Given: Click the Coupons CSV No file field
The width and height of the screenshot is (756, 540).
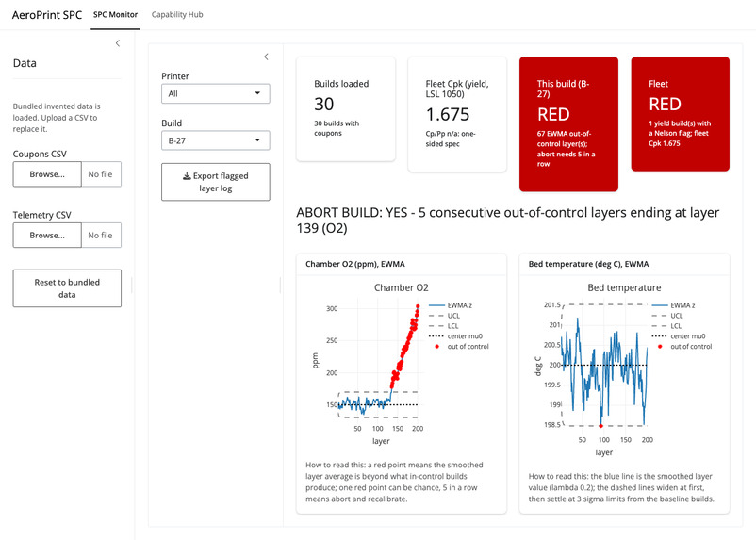Looking at the screenshot, I should pos(101,174).
